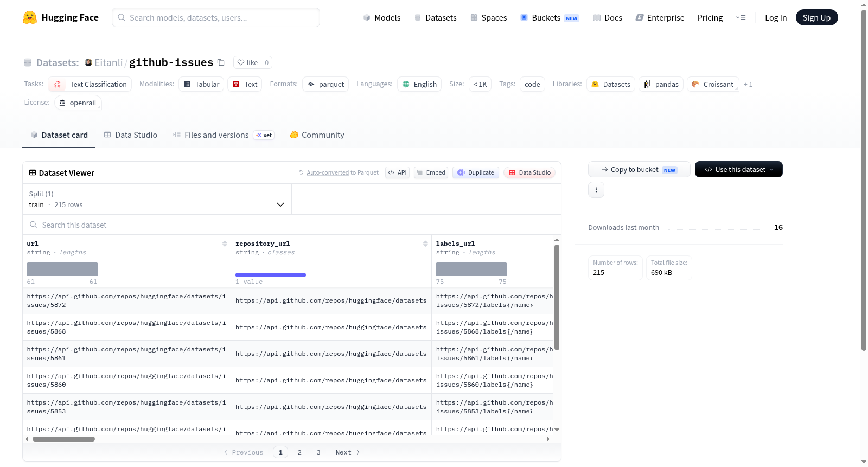Open Datasets in the top navigation

coord(435,18)
